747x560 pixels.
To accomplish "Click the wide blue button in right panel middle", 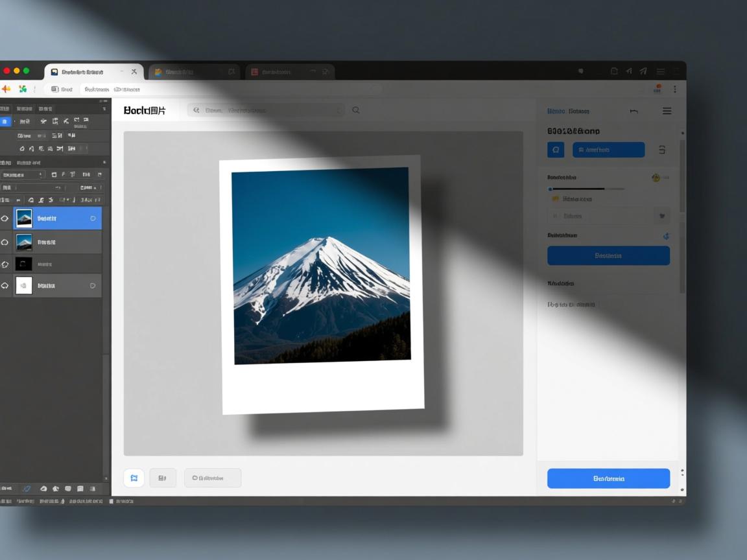I will click(x=608, y=255).
